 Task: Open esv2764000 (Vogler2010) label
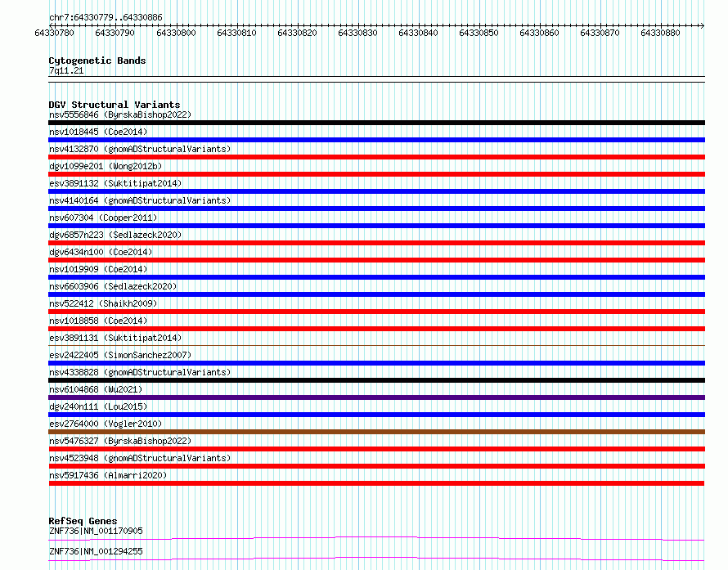click(x=106, y=424)
